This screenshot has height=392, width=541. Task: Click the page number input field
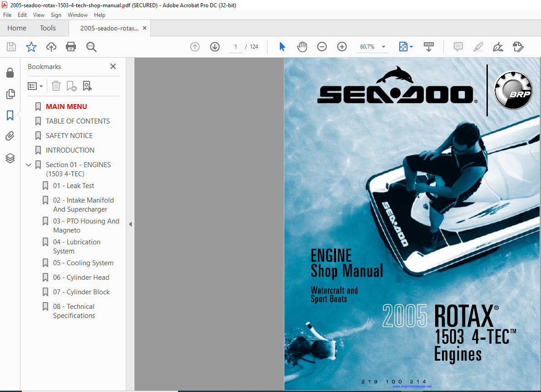[236, 47]
